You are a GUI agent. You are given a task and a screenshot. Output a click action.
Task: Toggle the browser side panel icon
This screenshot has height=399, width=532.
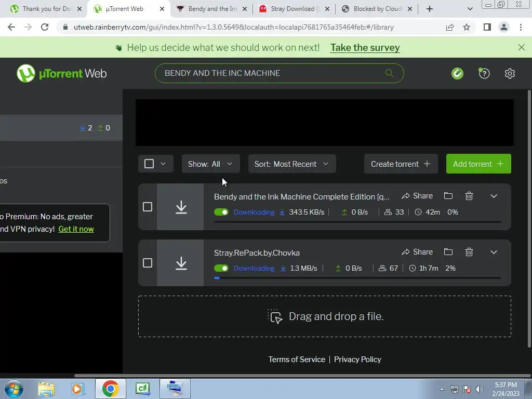click(487, 27)
